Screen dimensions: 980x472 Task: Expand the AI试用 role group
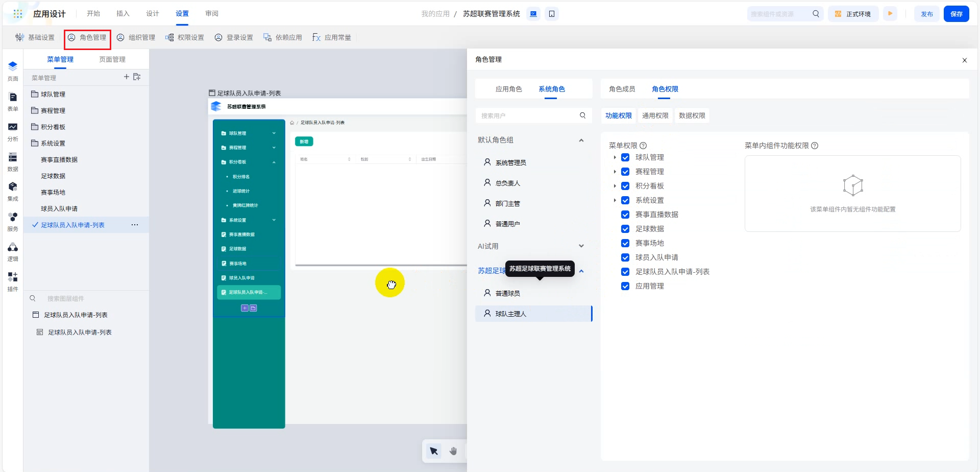click(581, 246)
